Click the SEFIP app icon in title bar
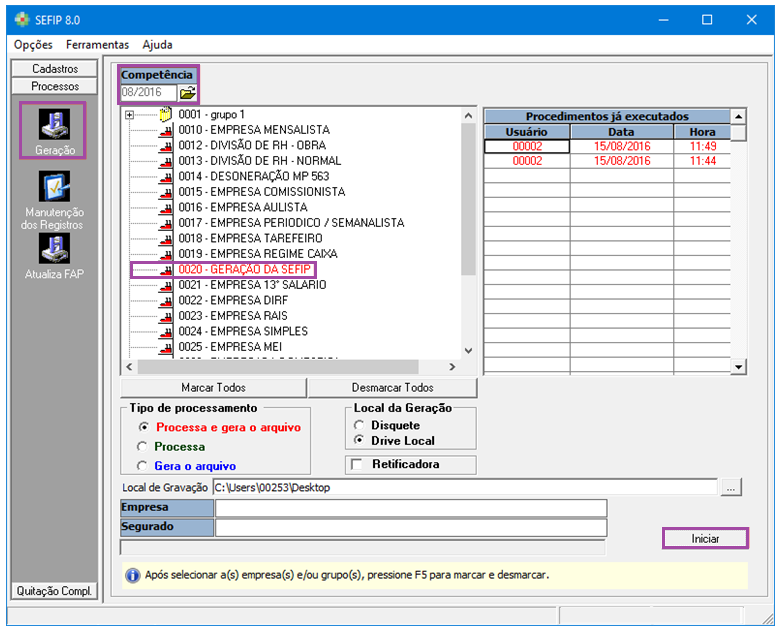Image resolution: width=781 pixels, height=632 pixels. [x=22, y=20]
